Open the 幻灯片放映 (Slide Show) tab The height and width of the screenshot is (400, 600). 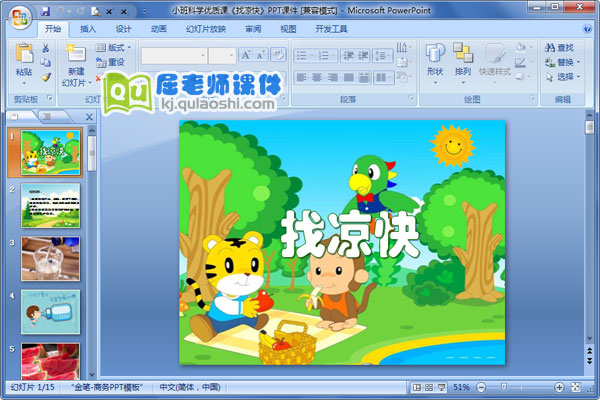click(x=206, y=29)
